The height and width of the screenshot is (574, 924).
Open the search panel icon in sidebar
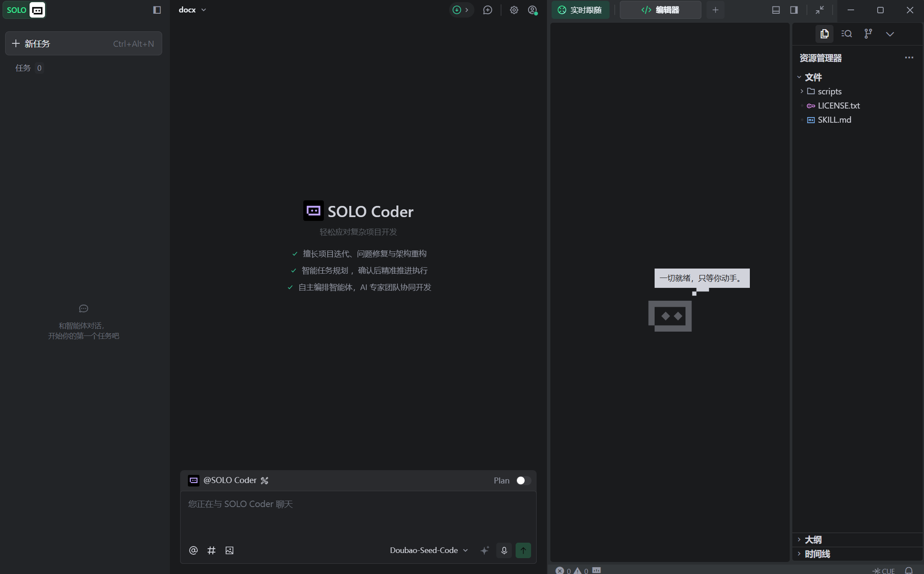[846, 34]
